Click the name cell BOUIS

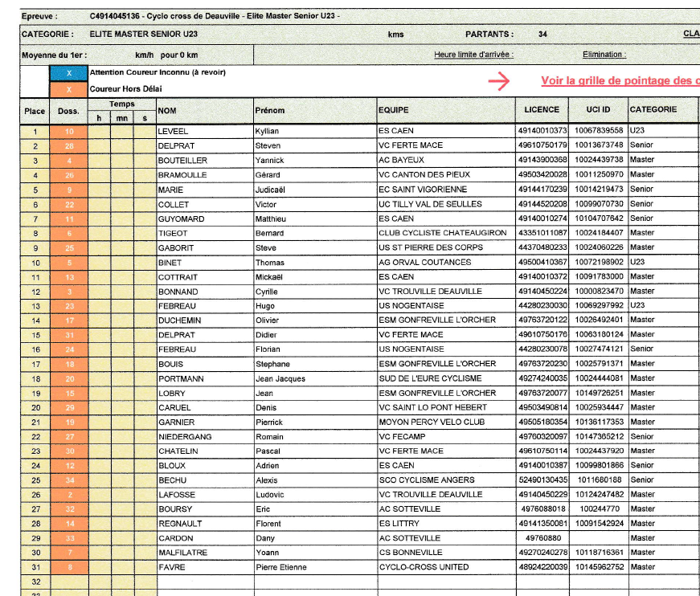205,364
